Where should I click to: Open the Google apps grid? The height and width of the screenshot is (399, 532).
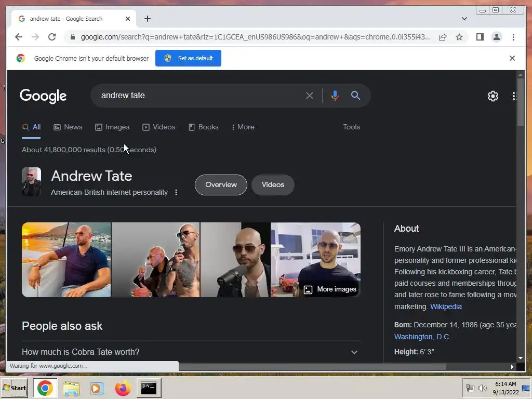point(514,96)
